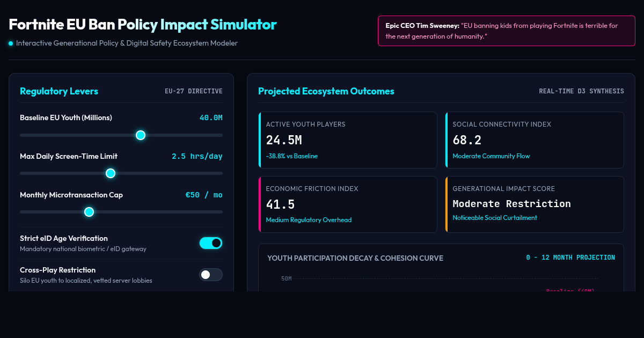Toggle Strict eID Age Verification switch
The width and height of the screenshot is (644, 338).
(211, 243)
